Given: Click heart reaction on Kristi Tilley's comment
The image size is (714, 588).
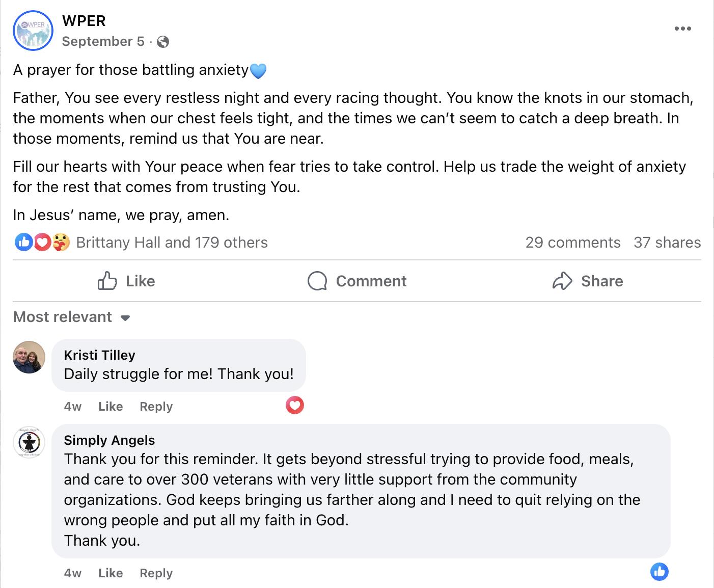Looking at the screenshot, I should [x=295, y=405].
